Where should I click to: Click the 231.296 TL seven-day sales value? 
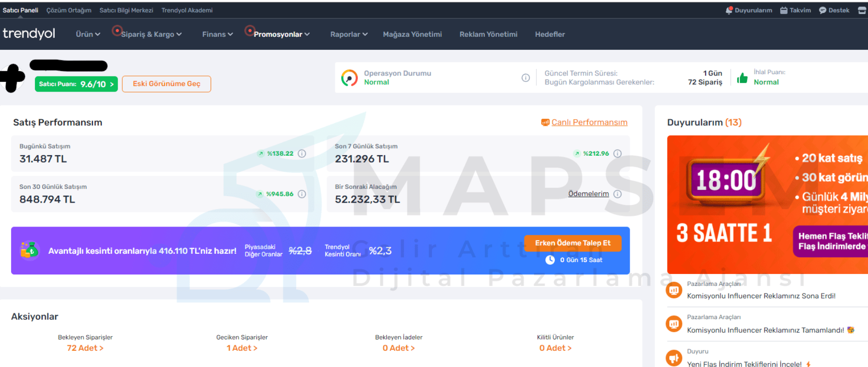[362, 159]
